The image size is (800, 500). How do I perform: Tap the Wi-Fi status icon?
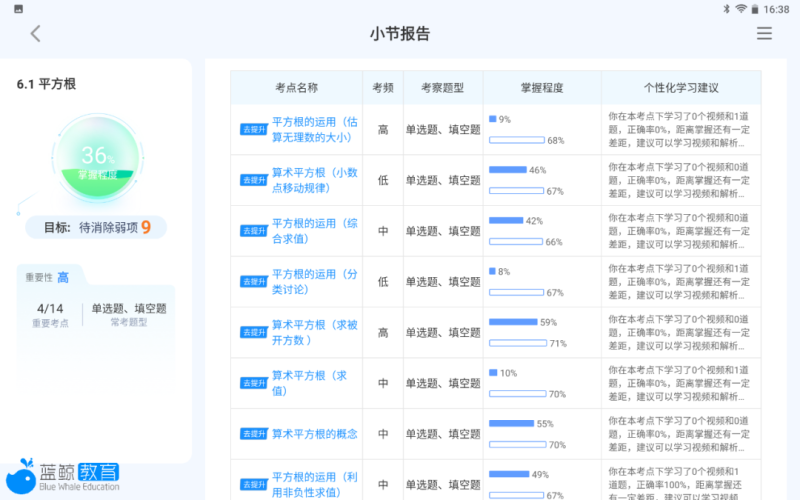pyautogui.click(x=741, y=8)
